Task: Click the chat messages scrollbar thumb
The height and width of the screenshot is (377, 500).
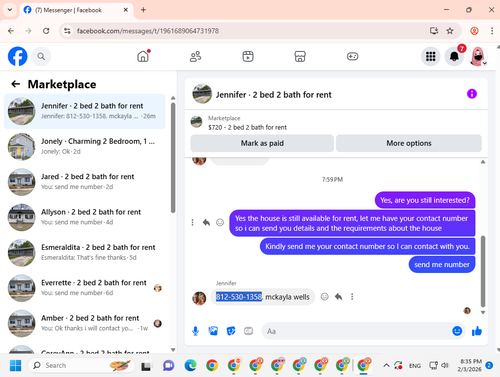Action: (x=483, y=271)
